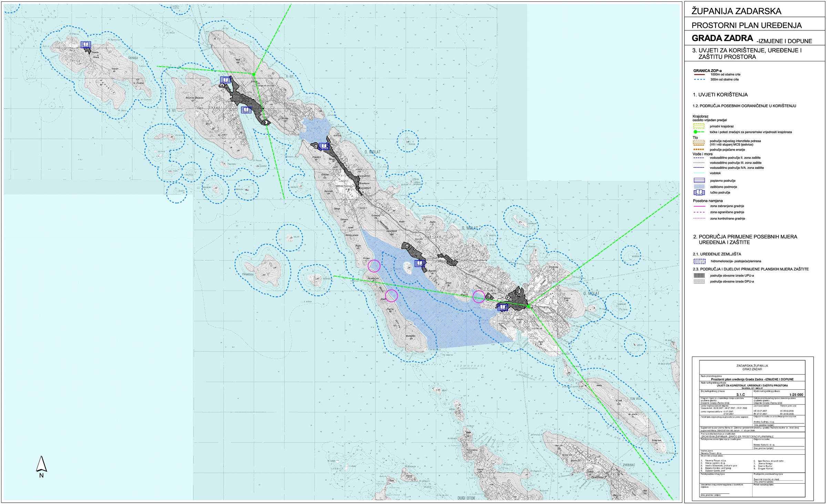Image resolution: width=827 pixels, height=504 pixels.
Task: Click the 'ŽUPANIJA ZADARSKA' title
Action: point(736,11)
